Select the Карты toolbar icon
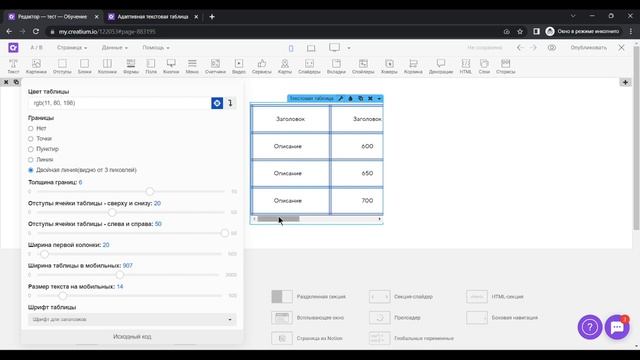 (284, 66)
